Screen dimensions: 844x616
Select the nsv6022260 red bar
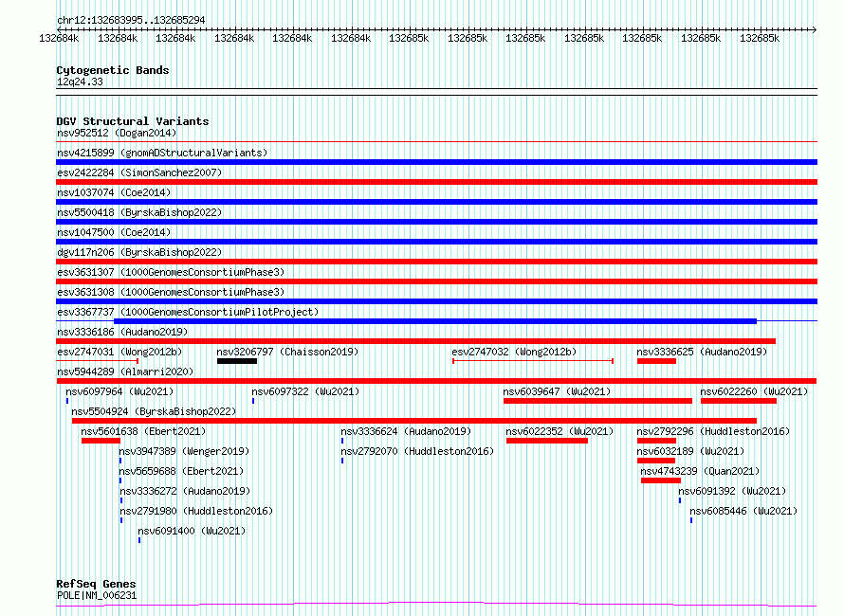pyautogui.click(x=739, y=401)
